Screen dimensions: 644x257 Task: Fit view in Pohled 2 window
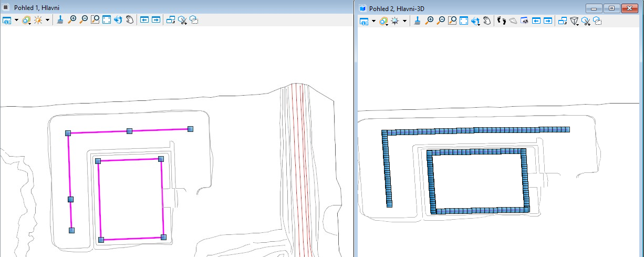point(464,21)
